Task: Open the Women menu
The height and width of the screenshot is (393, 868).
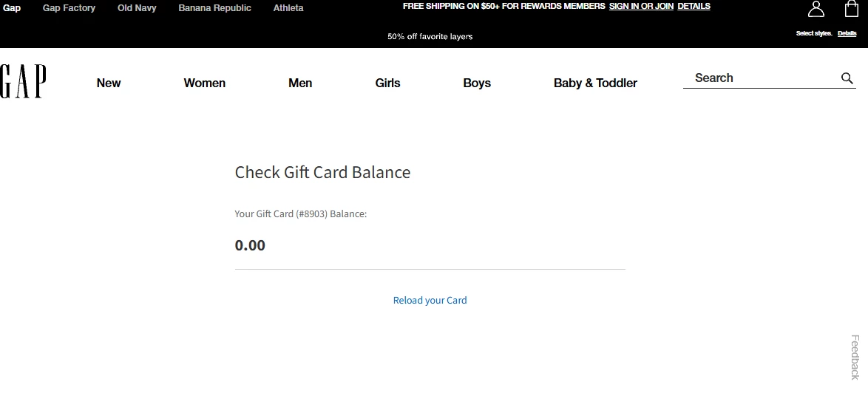Action: click(x=204, y=83)
